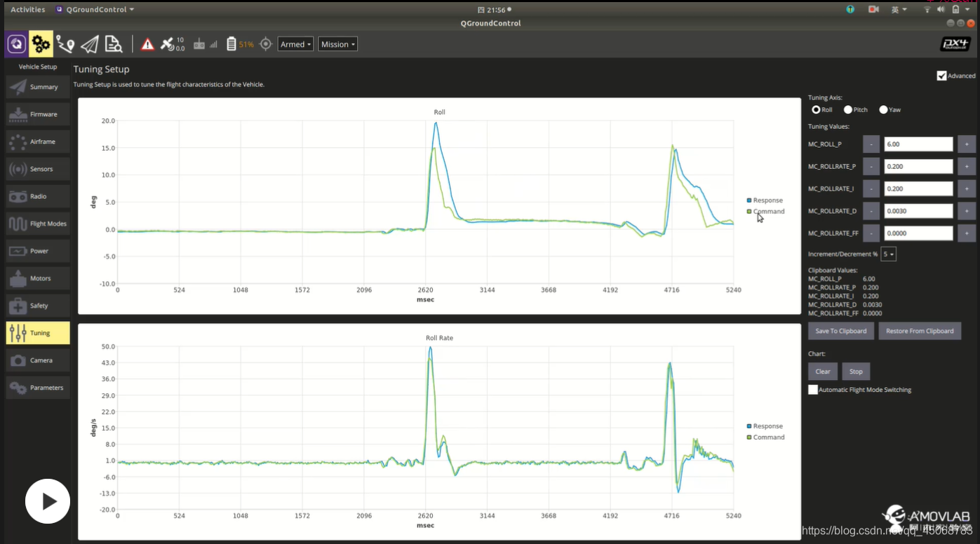Open Camera setup page
Screen dimensions: 980x544
click(38, 360)
